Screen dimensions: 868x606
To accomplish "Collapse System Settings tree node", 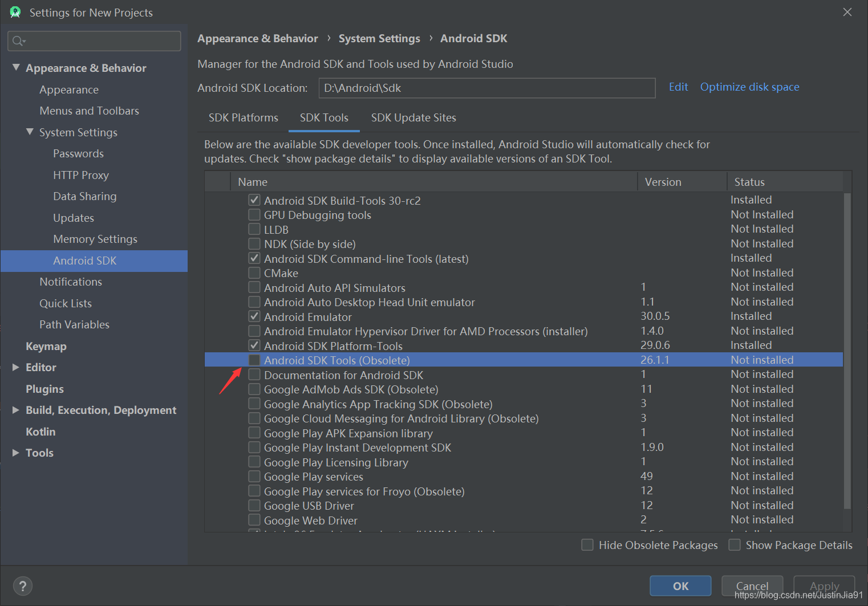I will point(30,132).
